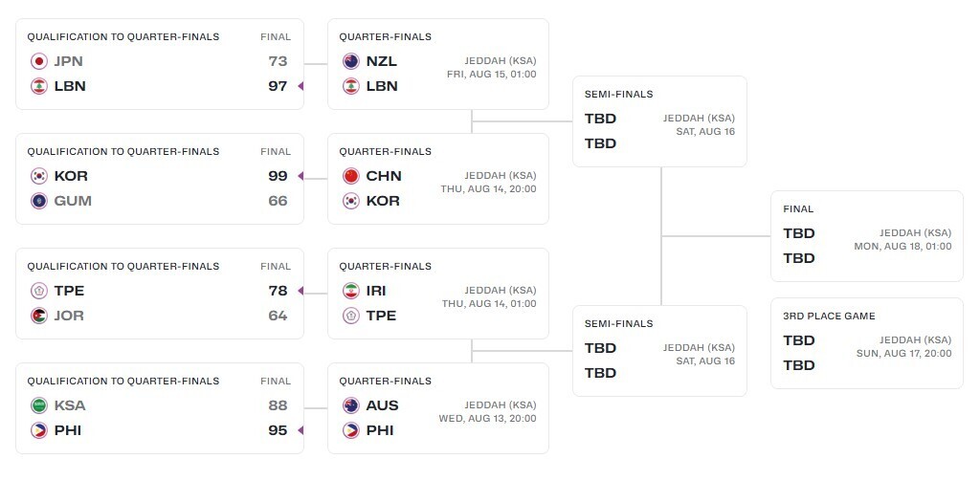The height and width of the screenshot is (481, 980).
Task: Open the KSA vs PHI final score 88
Action: (278, 405)
